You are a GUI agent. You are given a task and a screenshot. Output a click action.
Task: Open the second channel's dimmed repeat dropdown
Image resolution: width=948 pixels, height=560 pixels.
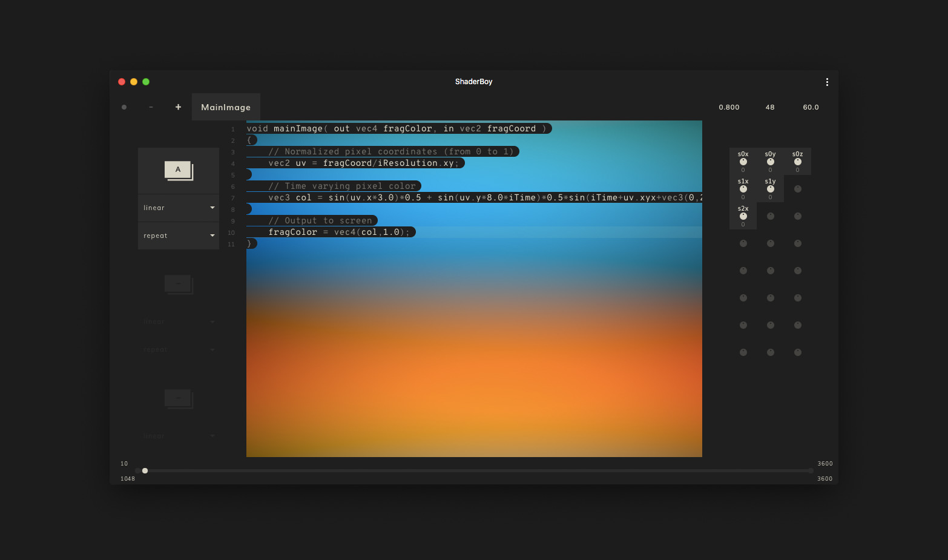(x=179, y=349)
